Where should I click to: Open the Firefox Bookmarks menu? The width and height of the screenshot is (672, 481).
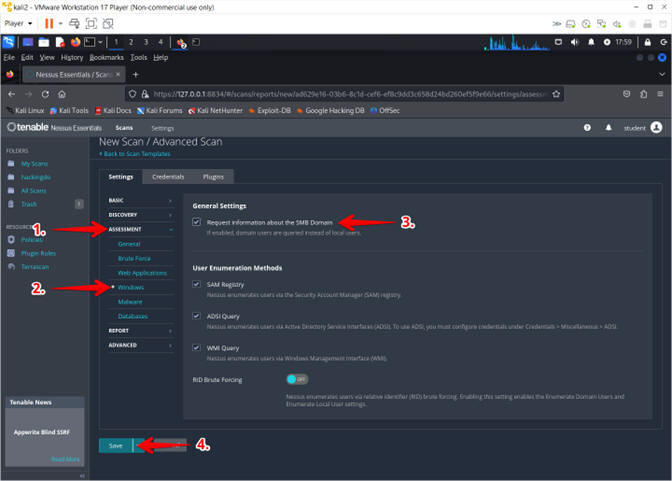[x=106, y=57]
